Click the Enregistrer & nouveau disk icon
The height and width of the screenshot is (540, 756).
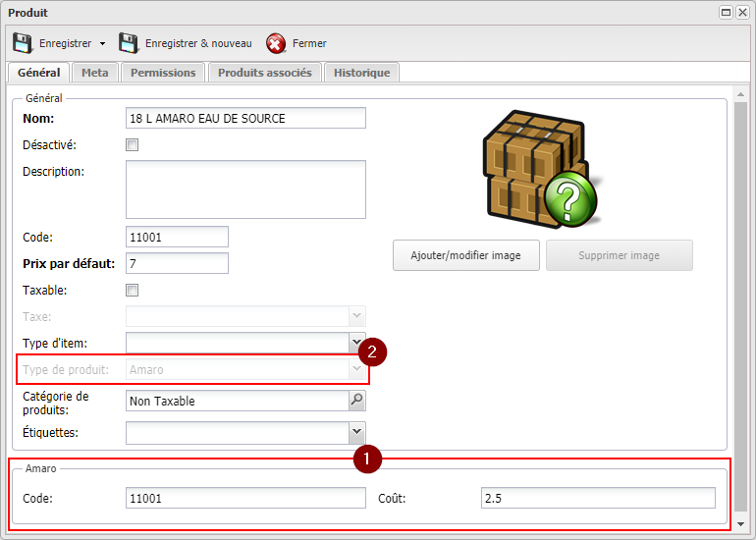(x=129, y=43)
